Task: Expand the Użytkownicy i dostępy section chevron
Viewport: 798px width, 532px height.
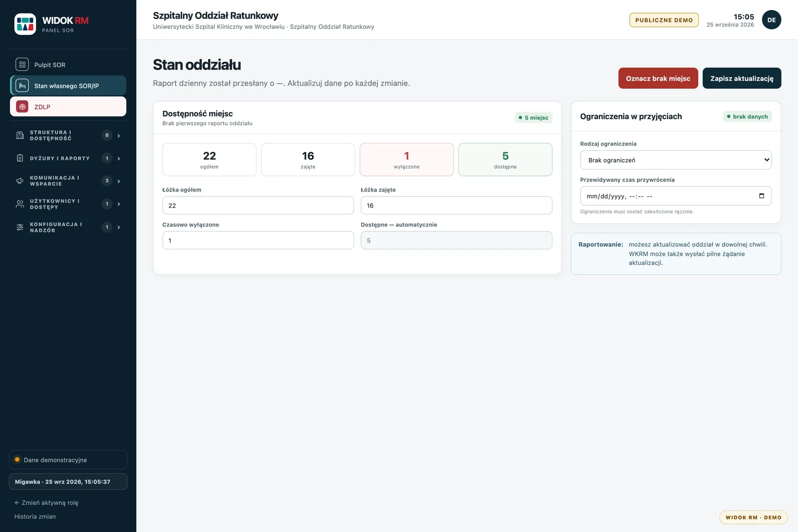Action: (119, 204)
